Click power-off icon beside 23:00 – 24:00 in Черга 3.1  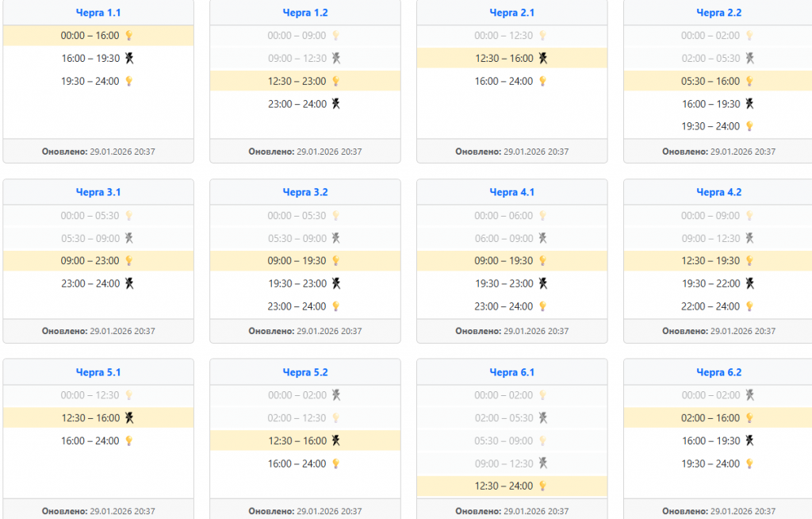point(129,283)
